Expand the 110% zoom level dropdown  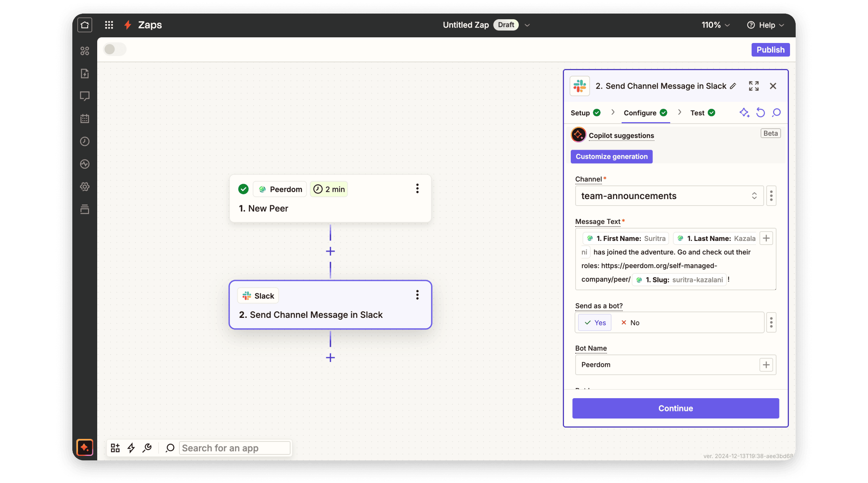tap(715, 25)
